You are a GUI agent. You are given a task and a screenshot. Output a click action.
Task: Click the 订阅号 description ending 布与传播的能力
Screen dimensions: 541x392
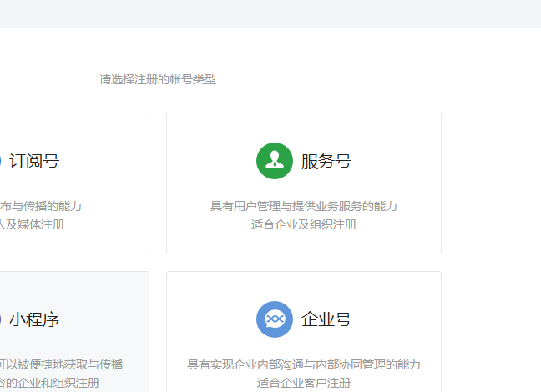[x=40, y=206]
